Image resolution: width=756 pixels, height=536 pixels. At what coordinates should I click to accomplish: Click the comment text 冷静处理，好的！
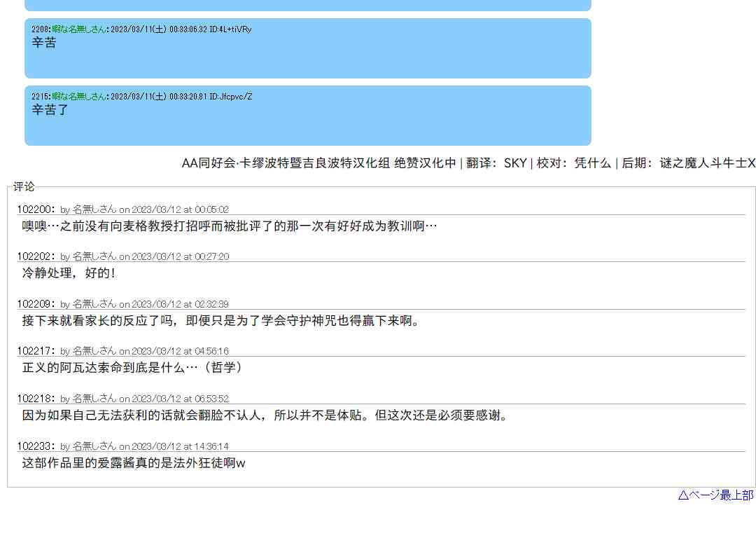[x=69, y=273]
